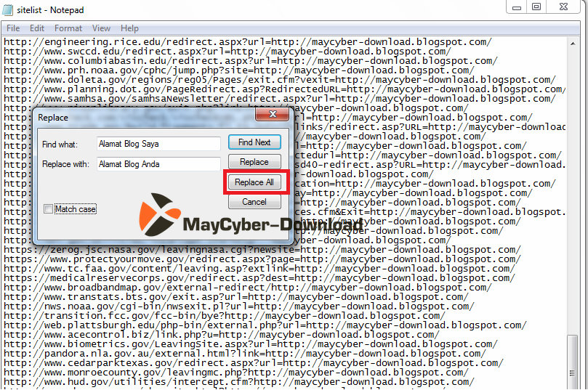
Task: Close the Replace dialog with X
Action: [x=273, y=114]
